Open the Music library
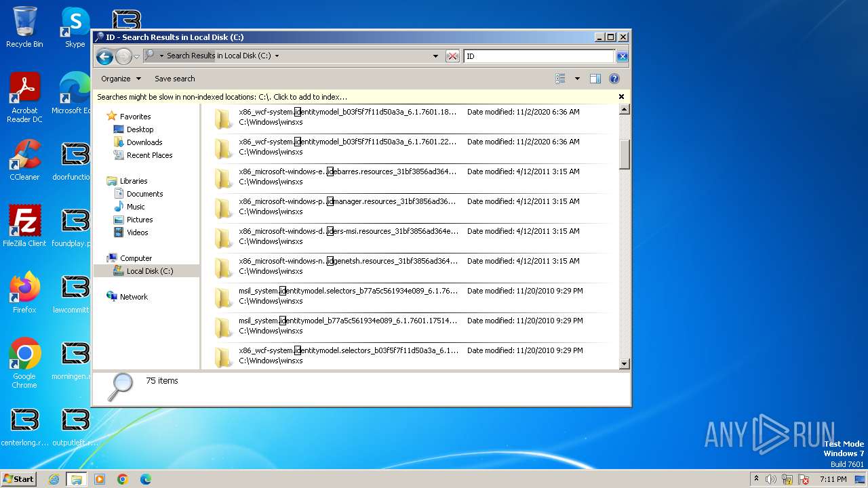Viewport: 868px width, 488px height. 136,207
